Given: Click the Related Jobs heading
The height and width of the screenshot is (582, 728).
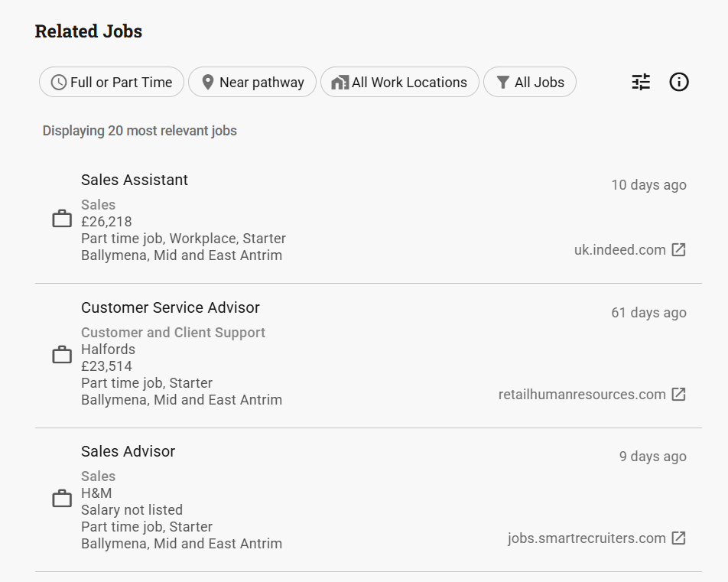Looking at the screenshot, I should click(89, 31).
